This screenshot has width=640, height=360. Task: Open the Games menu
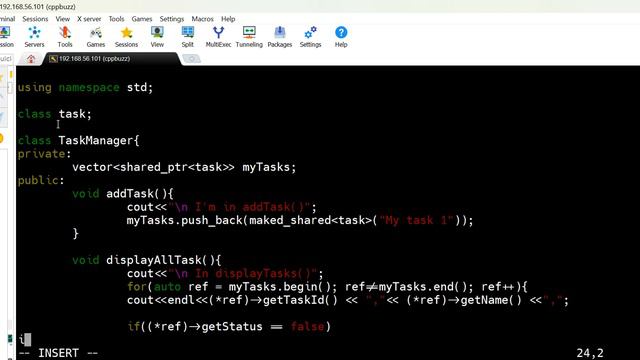142,19
